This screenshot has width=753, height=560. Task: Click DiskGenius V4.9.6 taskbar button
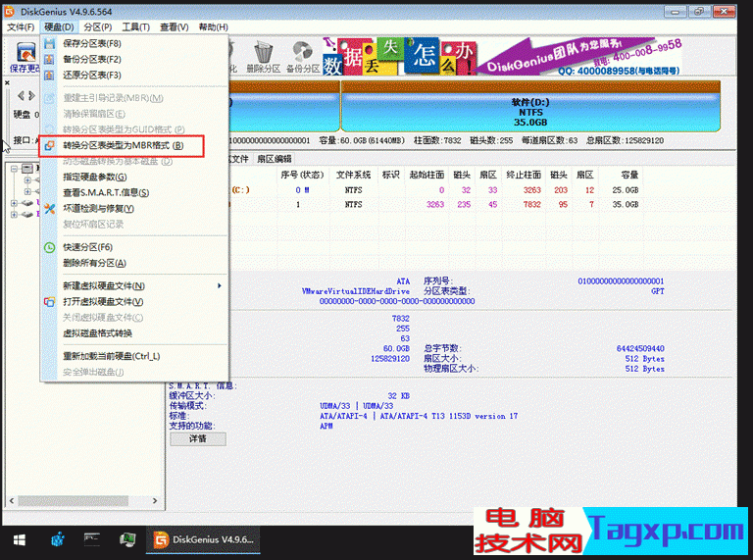click(204, 540)
